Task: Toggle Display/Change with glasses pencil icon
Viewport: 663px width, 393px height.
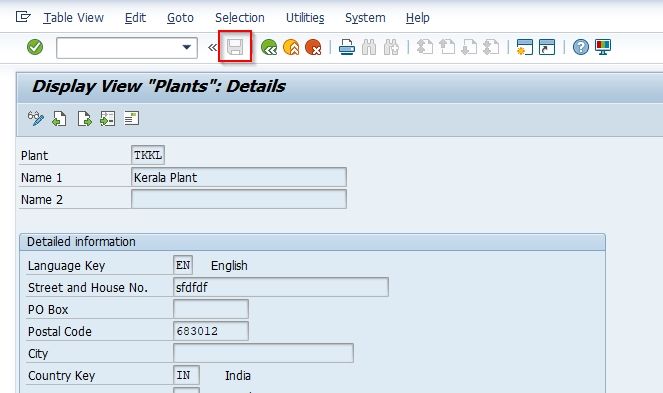Action: pyautogui.click(x=36, y=118)
